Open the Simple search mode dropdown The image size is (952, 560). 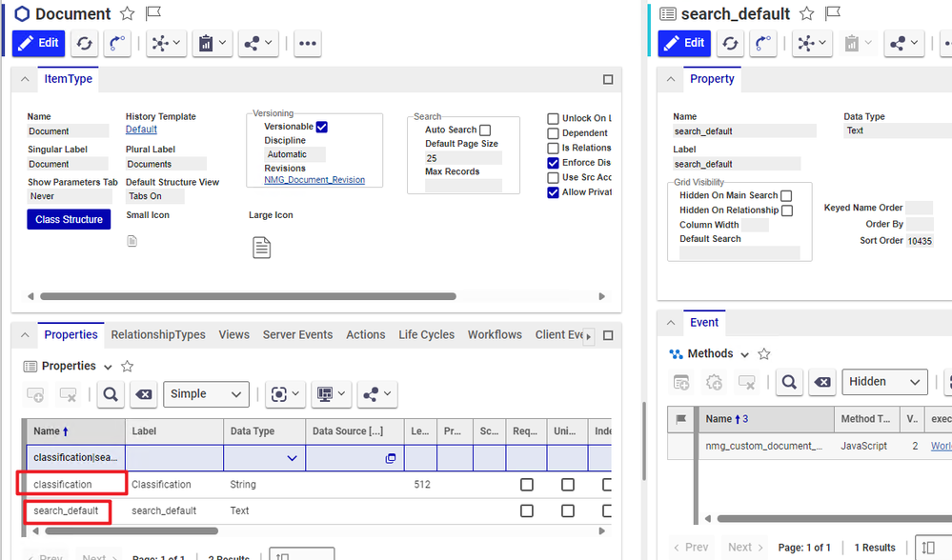pyautogui.click(x=206, y=394)
